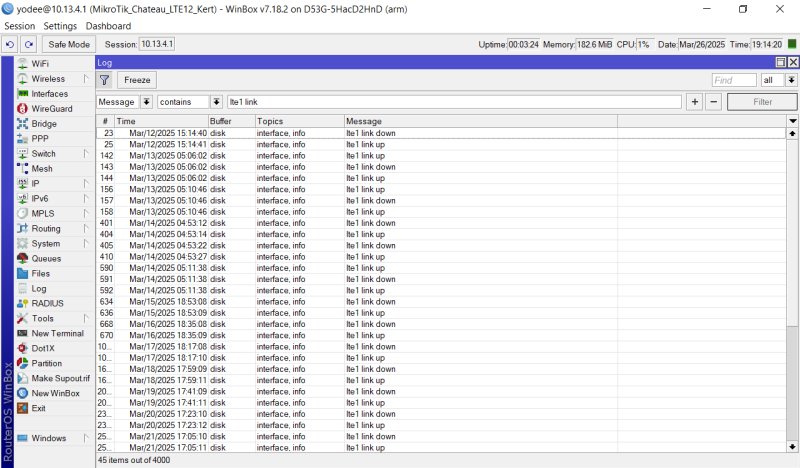The image size is (800, 468).
Task: Expand the Routing submenu arrow
Action: click(x=86, y=229)
